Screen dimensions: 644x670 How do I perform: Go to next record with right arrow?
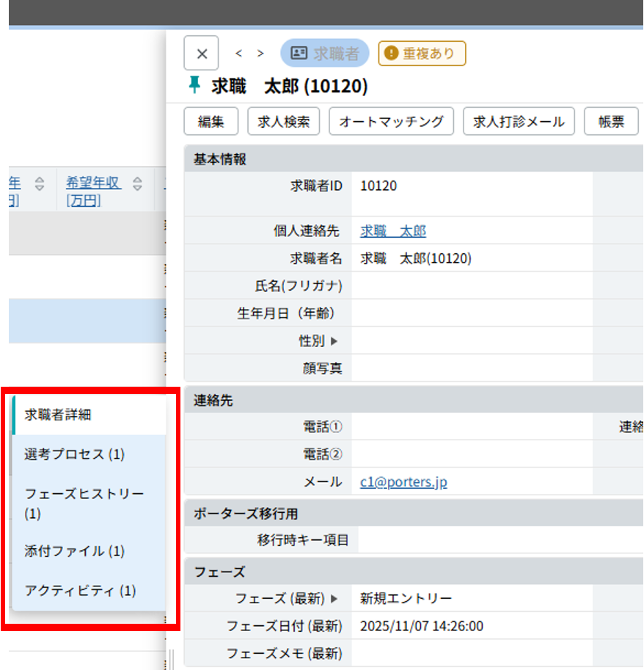(260, 54)
